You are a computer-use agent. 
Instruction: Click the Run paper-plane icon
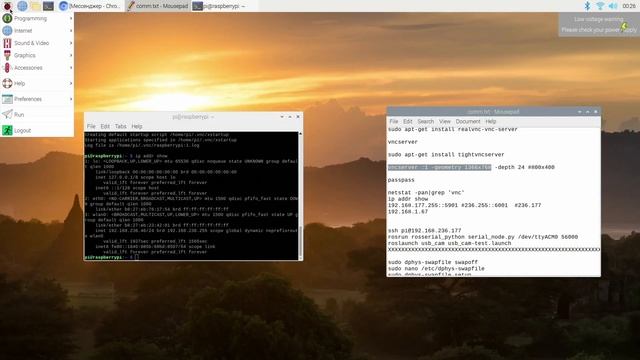tap(7, 115)
